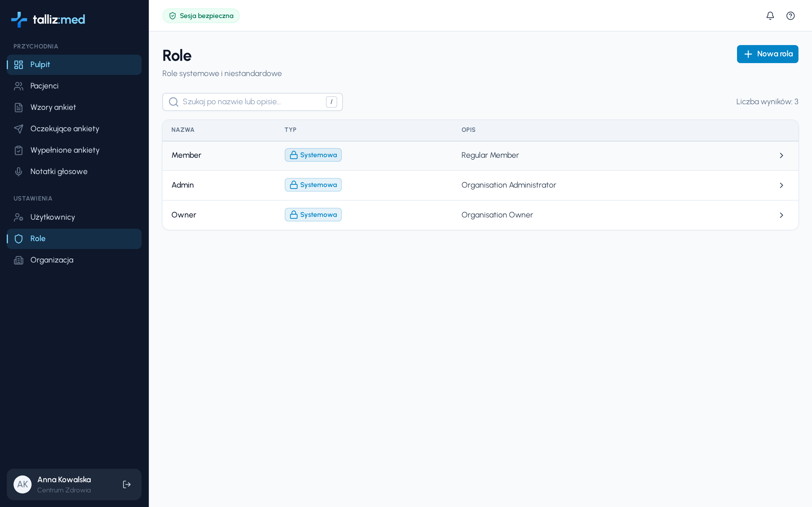
Task: Click the help question mark icon
Action: pos(790,16)
